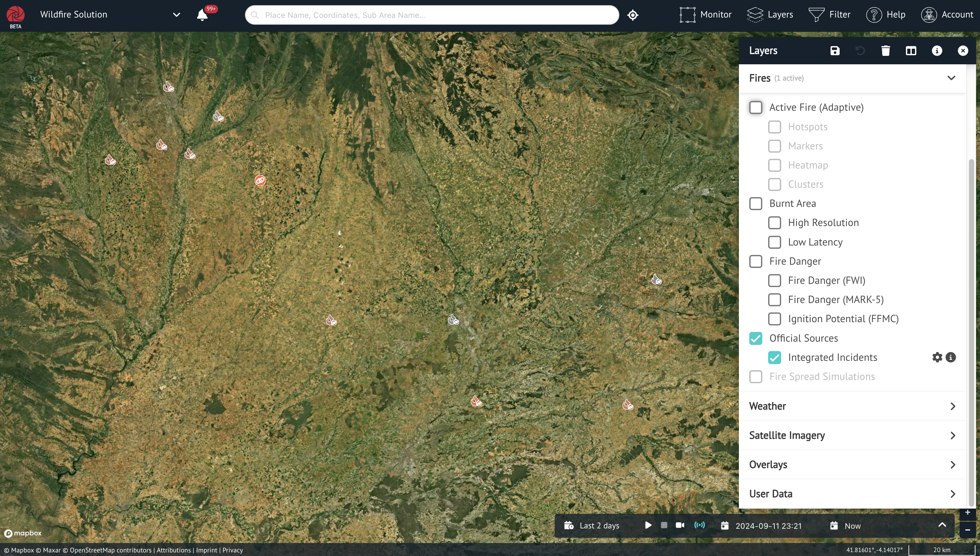Click the place name search field
Viewport: 980px width, 556px height.
(432, 15)
